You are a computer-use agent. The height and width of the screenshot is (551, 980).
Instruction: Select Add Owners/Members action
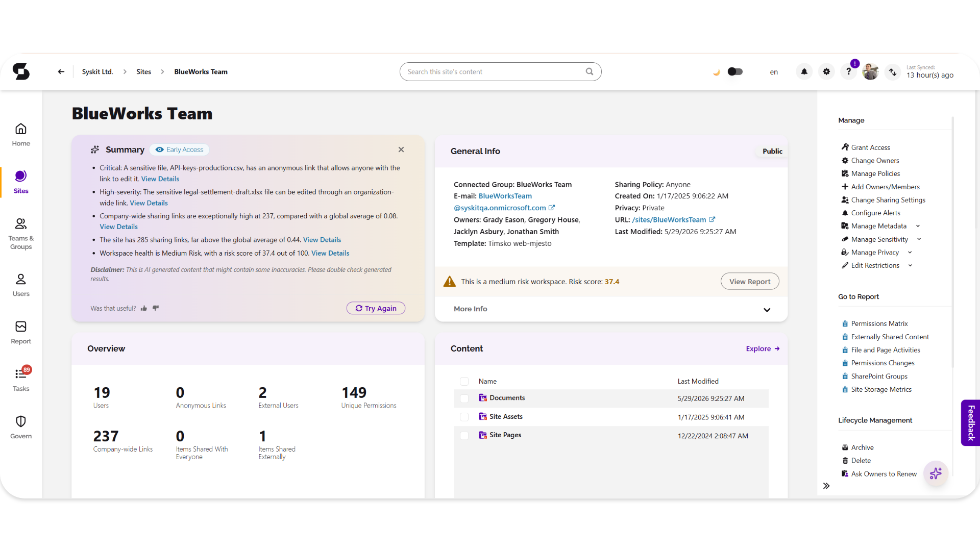[880, 187]
